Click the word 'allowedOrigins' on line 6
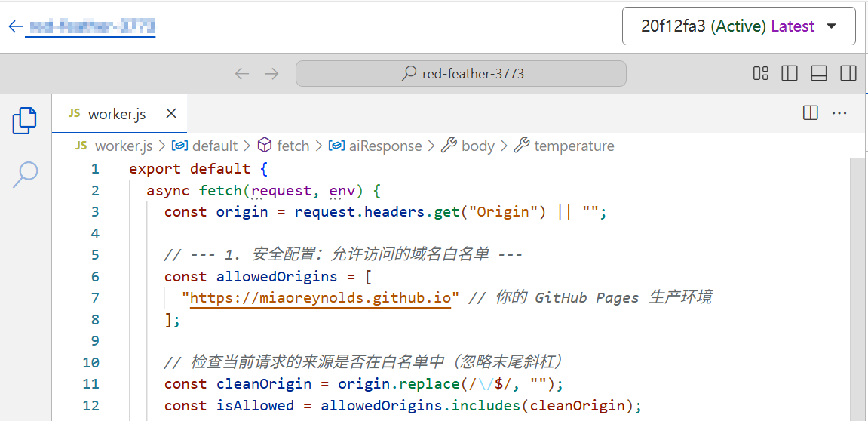This screenshot has height=421, width=868. tap(276, 276)
